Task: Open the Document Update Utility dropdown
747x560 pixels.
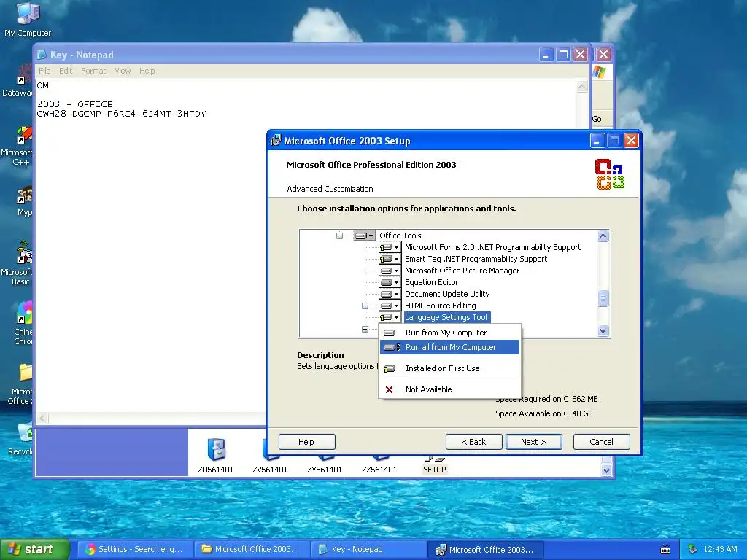Action: (390, 294)
